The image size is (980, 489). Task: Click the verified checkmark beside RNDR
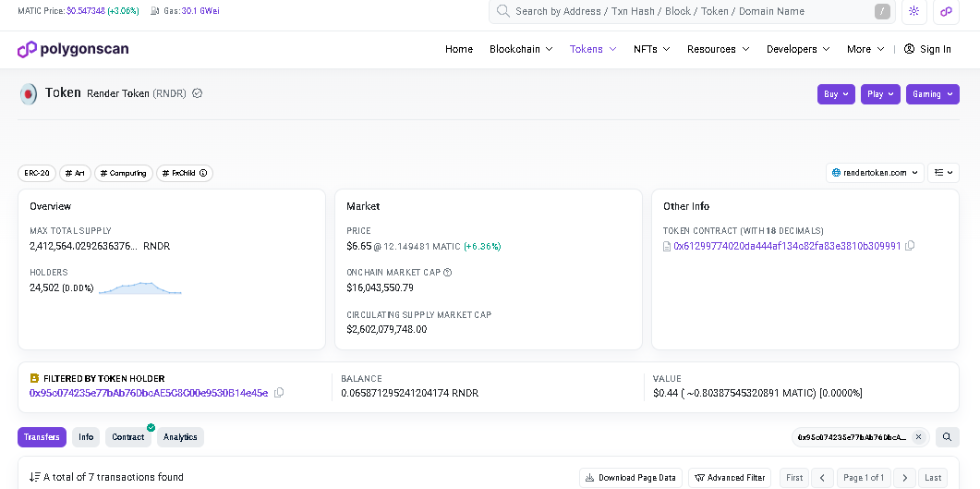point(197,93)
